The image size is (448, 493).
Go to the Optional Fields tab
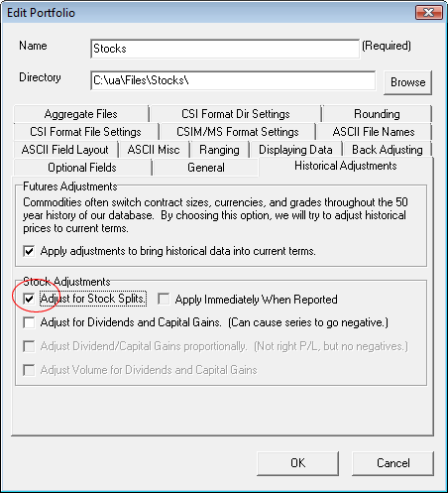[x=82, y=168]
